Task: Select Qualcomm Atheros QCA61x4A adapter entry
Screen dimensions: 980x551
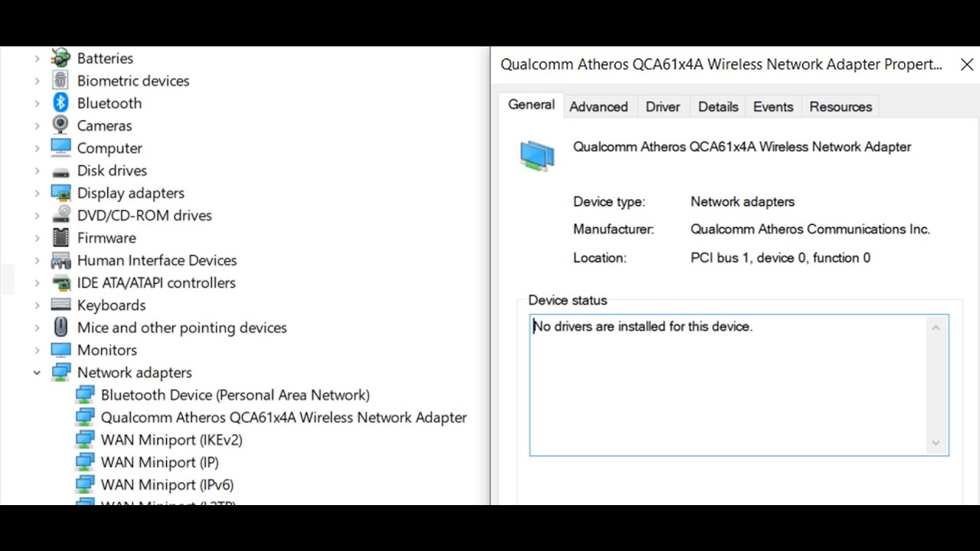Action: [284, 417]
